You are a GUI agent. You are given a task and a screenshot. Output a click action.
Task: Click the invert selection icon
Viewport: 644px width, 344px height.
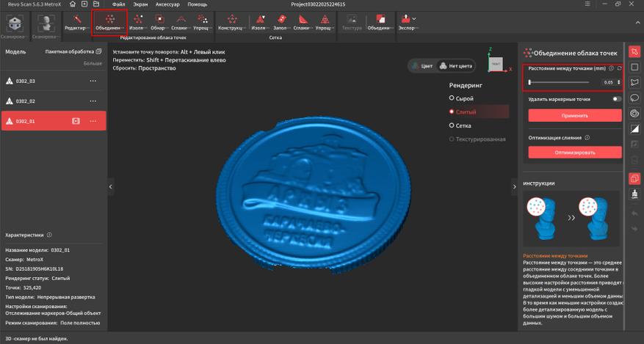click(x=634, y=129)
